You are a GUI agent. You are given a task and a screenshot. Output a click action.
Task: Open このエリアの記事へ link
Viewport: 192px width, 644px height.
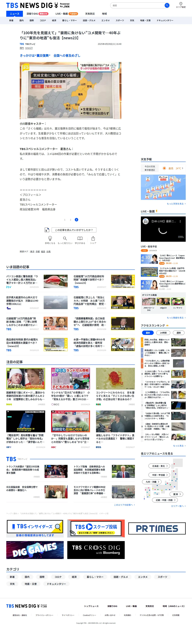pyautogui.click(x=124, y=505)
